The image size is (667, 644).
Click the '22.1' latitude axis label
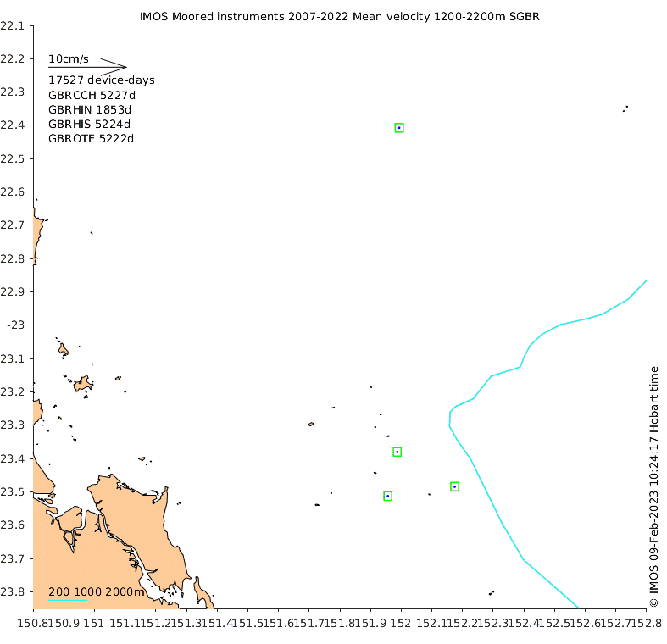coord(13,26)
